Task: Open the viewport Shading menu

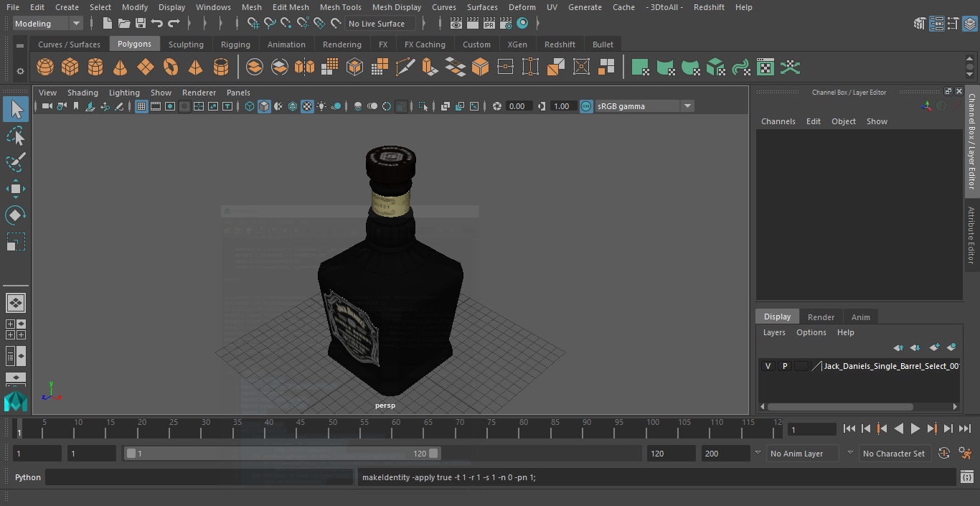Action: click(x=83, y=93)
